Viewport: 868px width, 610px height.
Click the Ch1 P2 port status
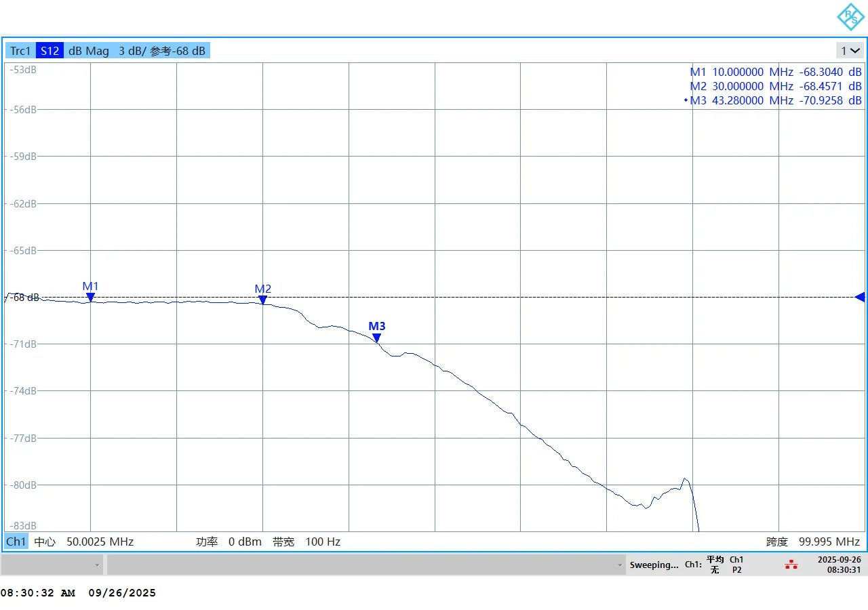pyautogui.click(x=736, y=565)
